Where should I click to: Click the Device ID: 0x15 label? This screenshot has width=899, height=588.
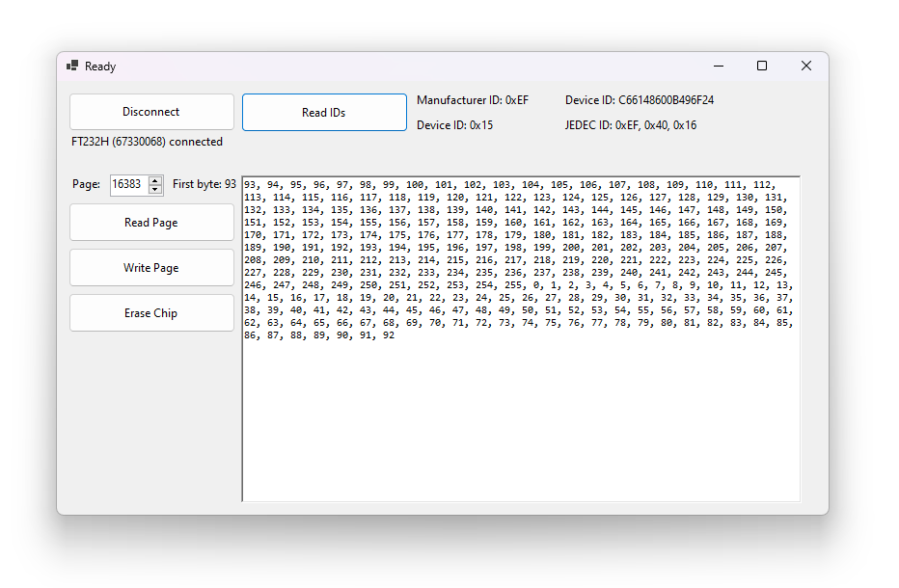point(455,125)
